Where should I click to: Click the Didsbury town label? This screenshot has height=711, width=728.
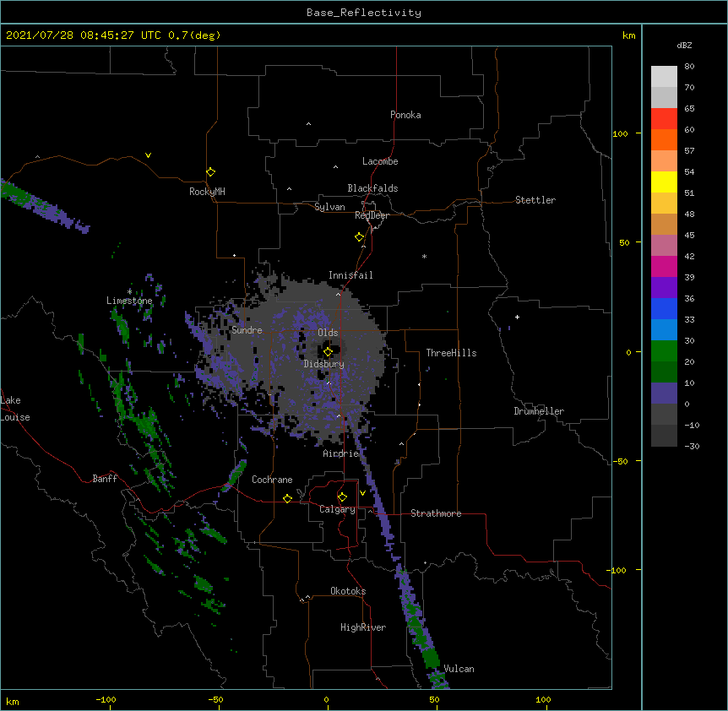pos(324,364)
